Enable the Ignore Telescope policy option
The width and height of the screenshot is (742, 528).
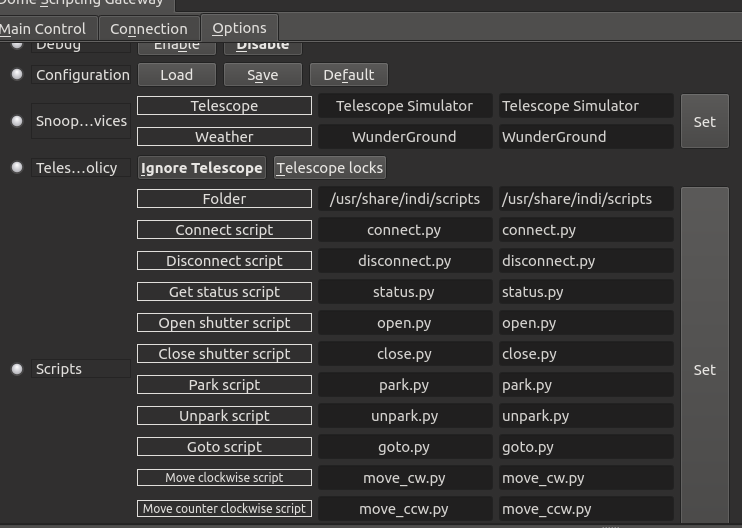201,168
